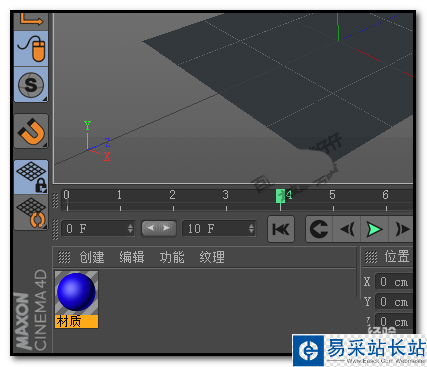Toggle the locked workplane grid icon
Viewport: 427px width, 367px height.
coord(31,177)
